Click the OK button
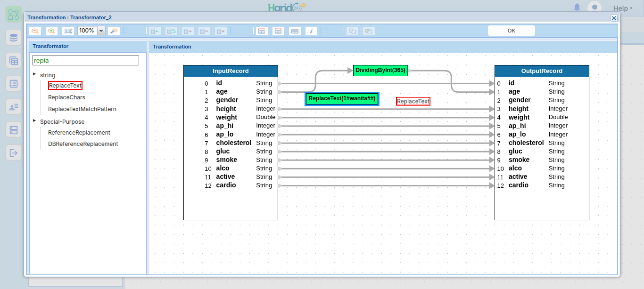Screen dimensions: 644x289 (x=512, y=31)
